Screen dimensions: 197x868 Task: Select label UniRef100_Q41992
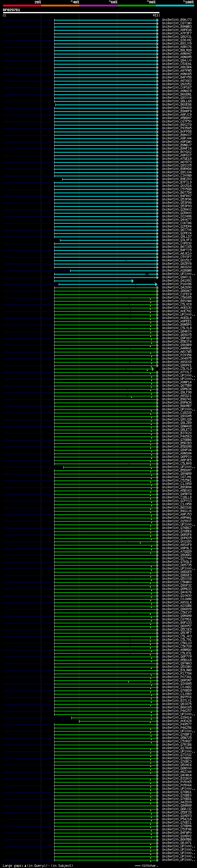click(x=177, y=281)
